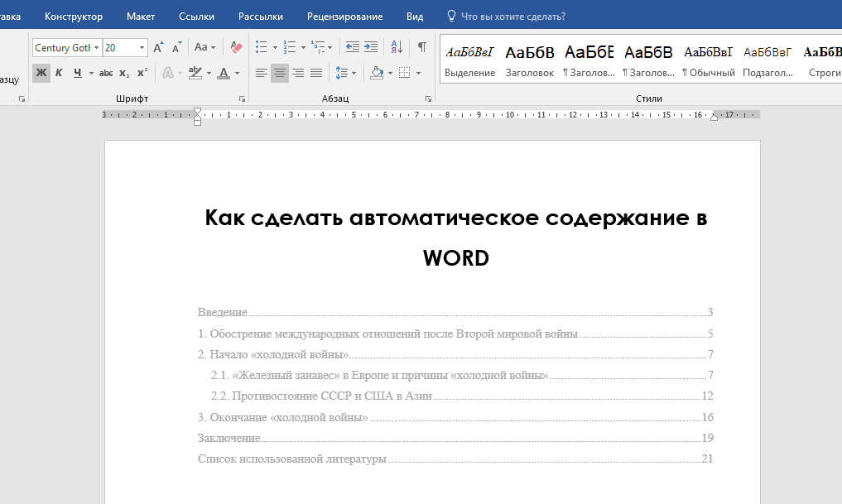This screenshot has width=842, height=504.
Task: Toggle underline (Ч) formatting
Action: click(78, 73)
